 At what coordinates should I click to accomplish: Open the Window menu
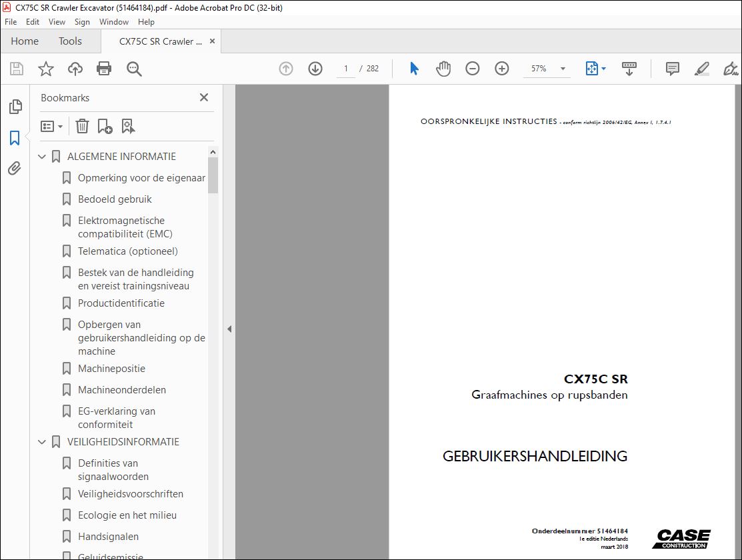pyautogui.click(x=113, y=22)
